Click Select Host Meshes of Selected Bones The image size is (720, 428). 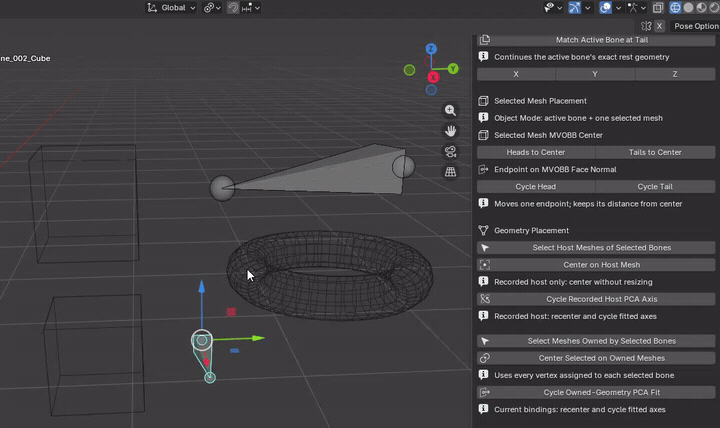coord(596,248)
